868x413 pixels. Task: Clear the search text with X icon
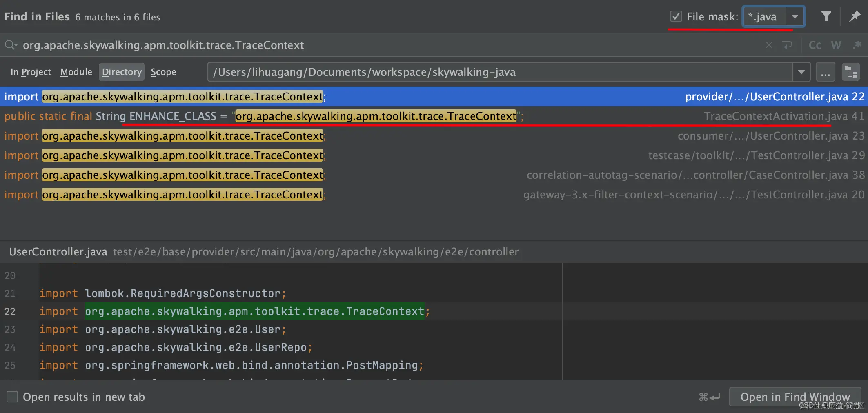[769, 45]
